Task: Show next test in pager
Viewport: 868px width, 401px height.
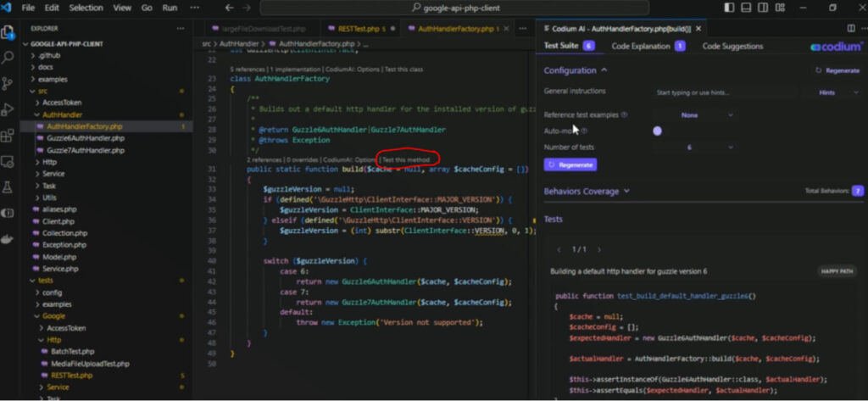Action: [x=599, y=250]
